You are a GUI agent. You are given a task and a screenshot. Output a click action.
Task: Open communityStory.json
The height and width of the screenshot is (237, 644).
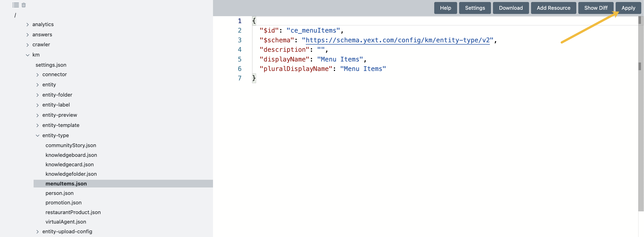71,145
